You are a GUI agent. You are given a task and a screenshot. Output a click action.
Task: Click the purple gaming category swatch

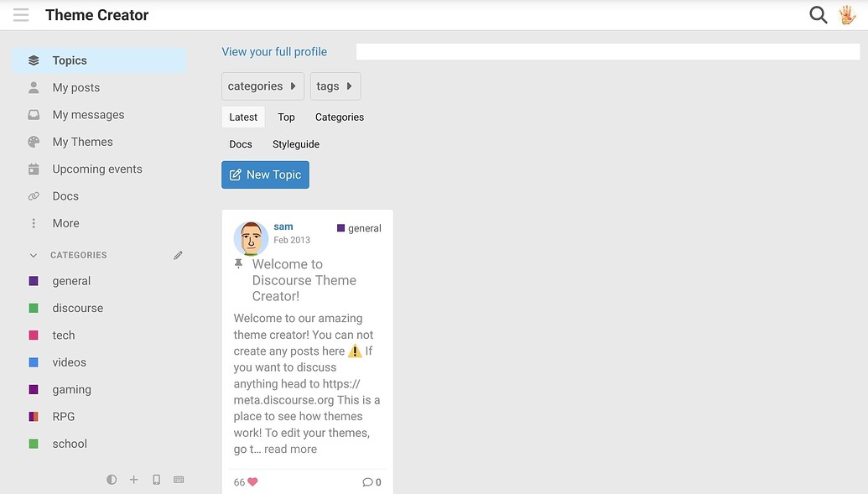pos(34,390)
